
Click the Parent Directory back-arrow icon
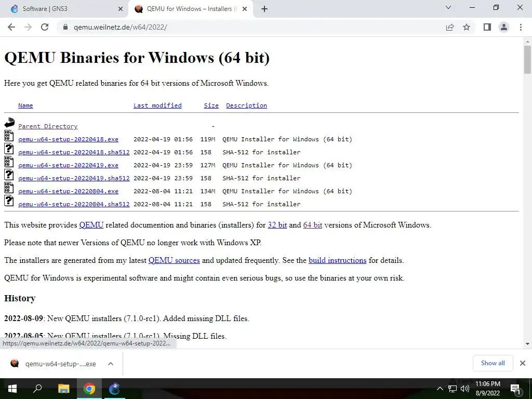tap(9, 123)
